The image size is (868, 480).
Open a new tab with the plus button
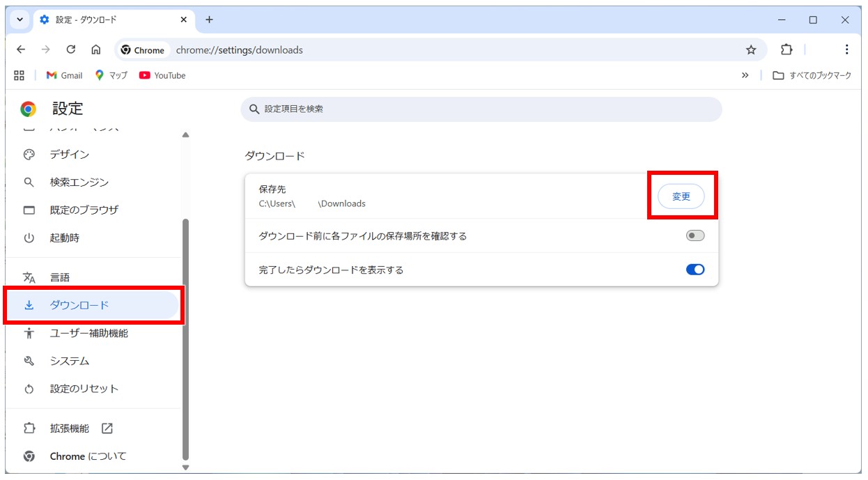click(x=209, y=20)
